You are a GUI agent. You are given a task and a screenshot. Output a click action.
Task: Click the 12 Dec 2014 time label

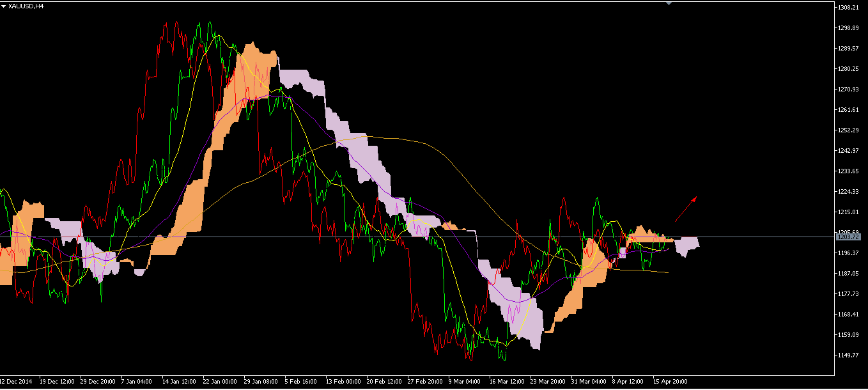(x=16, y=381)
